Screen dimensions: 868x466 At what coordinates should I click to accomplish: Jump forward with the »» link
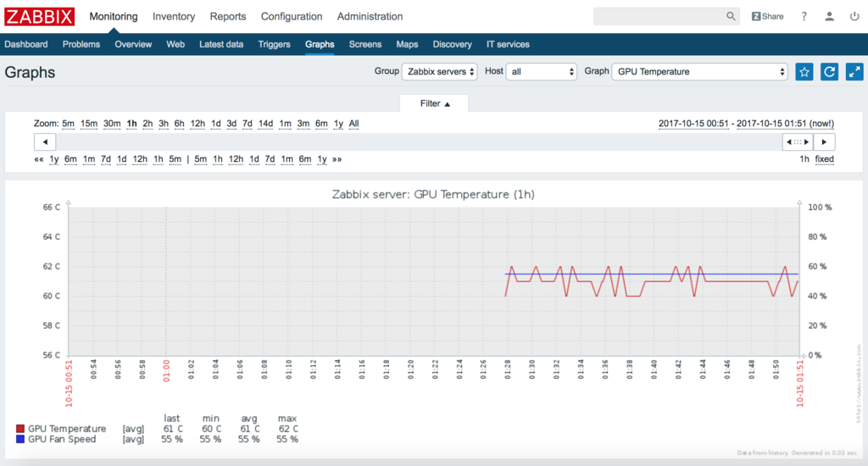(x=337, y=159)
